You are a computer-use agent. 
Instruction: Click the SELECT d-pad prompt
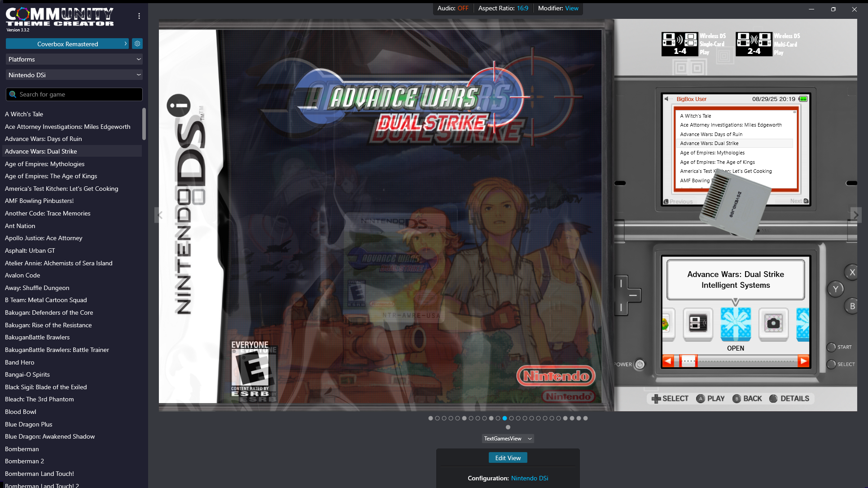[670, 399]
